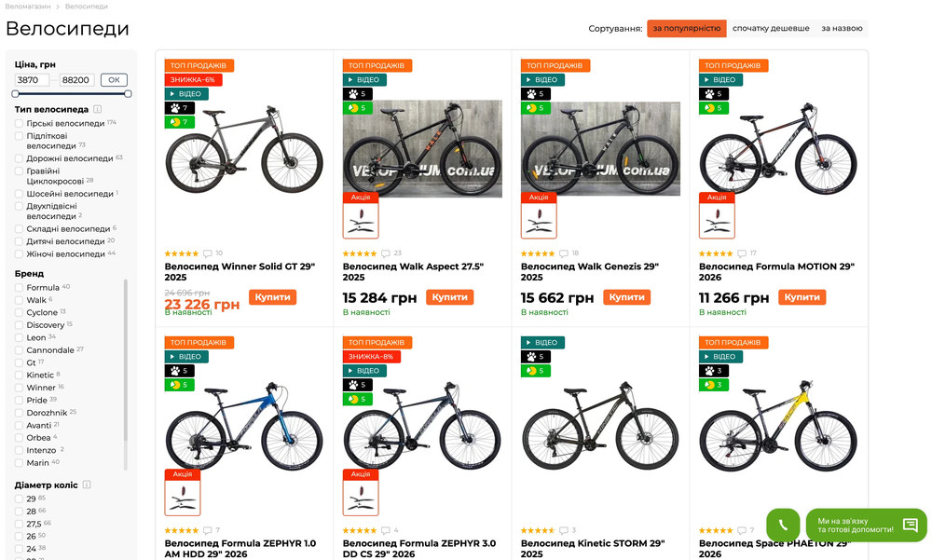Screen dimensions: 932x560
Task: Open the Веломагазин breadcrumb link
Action: coord(27,6)
